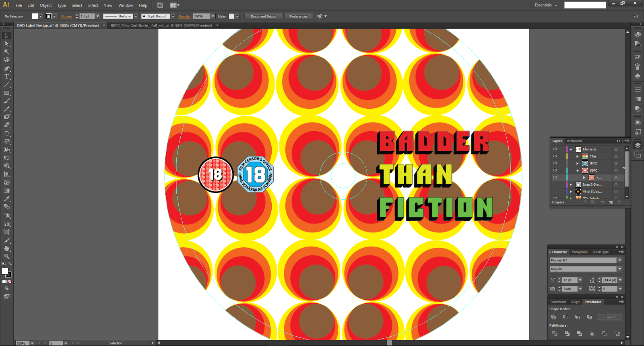Select the Direct Selection tool
The width and height of the screenshot is (644, 346).
tap(7, 44)
